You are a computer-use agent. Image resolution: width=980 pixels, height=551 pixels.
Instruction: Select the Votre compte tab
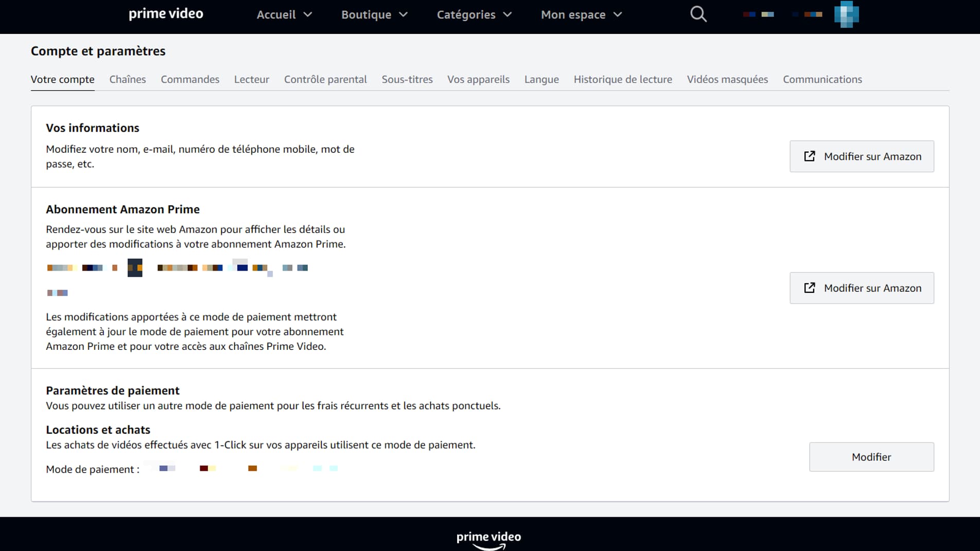(62, 79)
